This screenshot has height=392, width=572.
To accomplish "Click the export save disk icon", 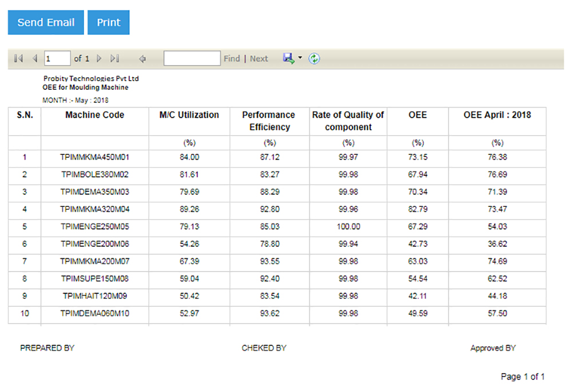I will (288, 58).
